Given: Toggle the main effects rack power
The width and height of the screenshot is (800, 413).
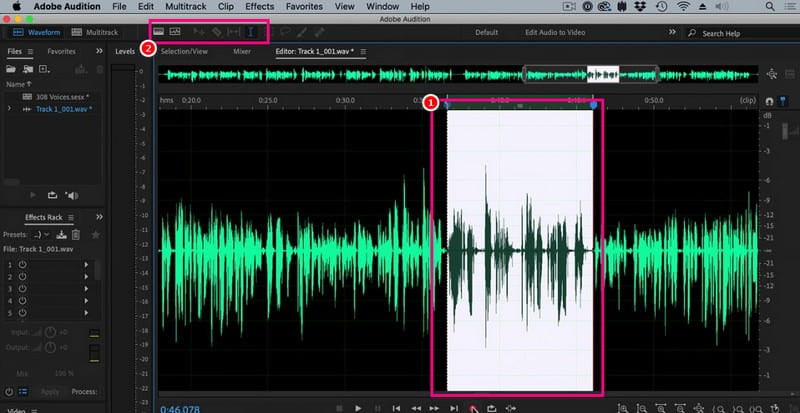Looking at the screenshot, I should (9, 392).
